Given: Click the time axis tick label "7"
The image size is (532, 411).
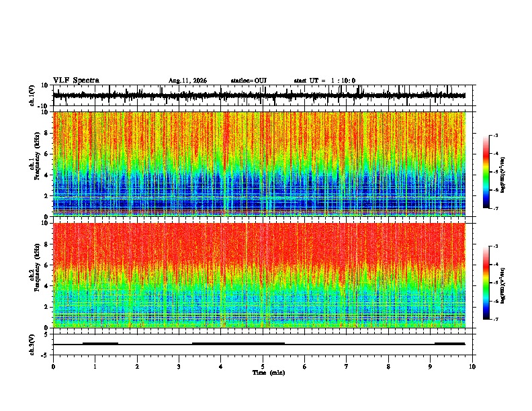Looking at the screenshot, I should click(347, 367).
